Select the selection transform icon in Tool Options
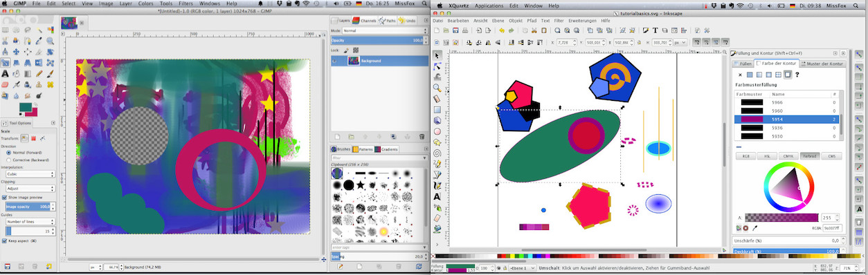This screenshot has width=868, height=275. tap(33, 137)
